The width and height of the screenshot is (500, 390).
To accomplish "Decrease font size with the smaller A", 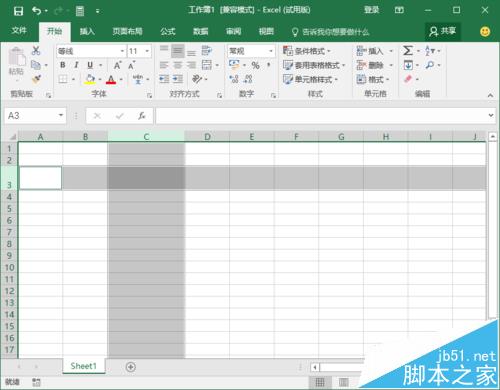I will 132,65.
